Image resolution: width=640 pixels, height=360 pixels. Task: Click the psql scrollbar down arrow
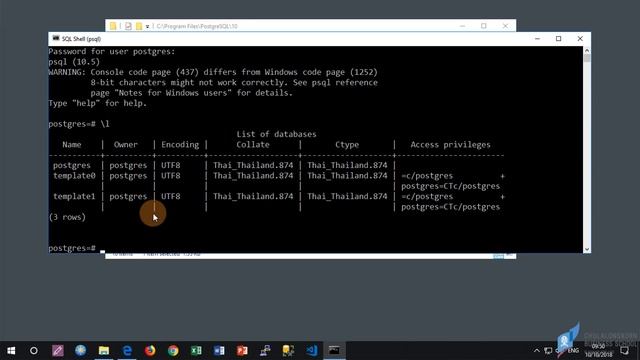pos(587,249)
